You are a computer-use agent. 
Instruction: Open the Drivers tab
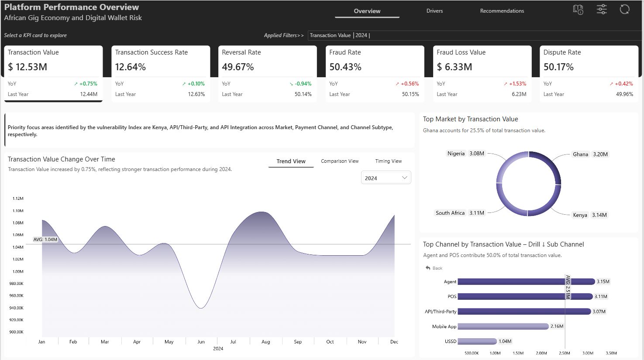coord(434,11)
